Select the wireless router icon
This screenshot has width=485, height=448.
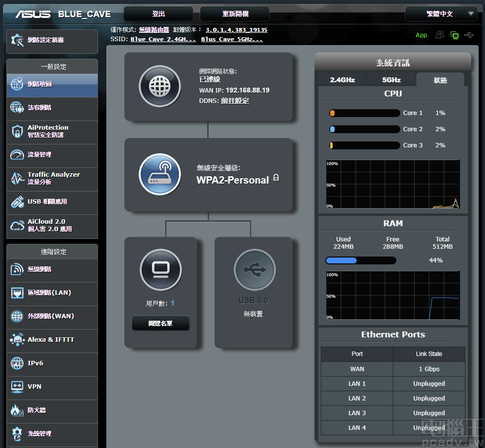click(160, 174)
